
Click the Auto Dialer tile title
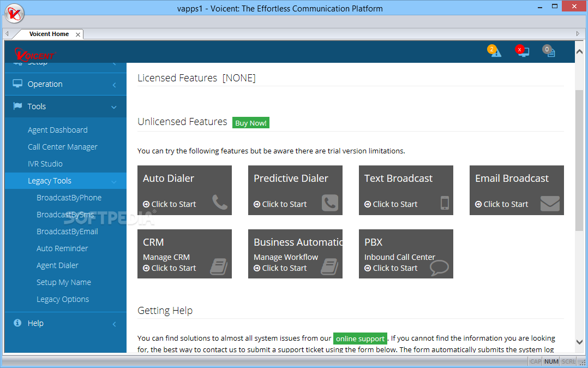169,179
